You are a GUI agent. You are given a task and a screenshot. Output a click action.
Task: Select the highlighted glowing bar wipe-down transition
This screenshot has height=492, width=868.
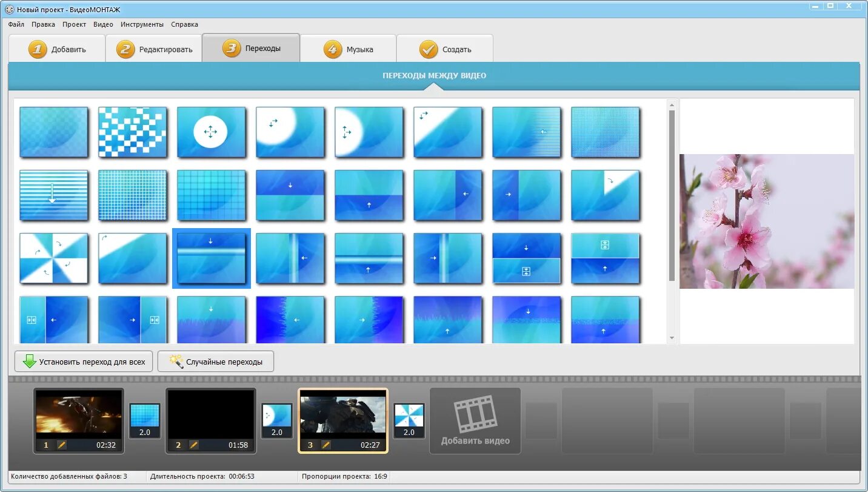click(x=212, y=258)
